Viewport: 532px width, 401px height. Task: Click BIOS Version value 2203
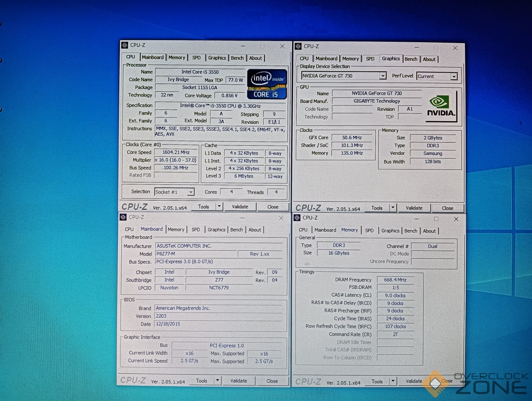click(x=219, y=316)
